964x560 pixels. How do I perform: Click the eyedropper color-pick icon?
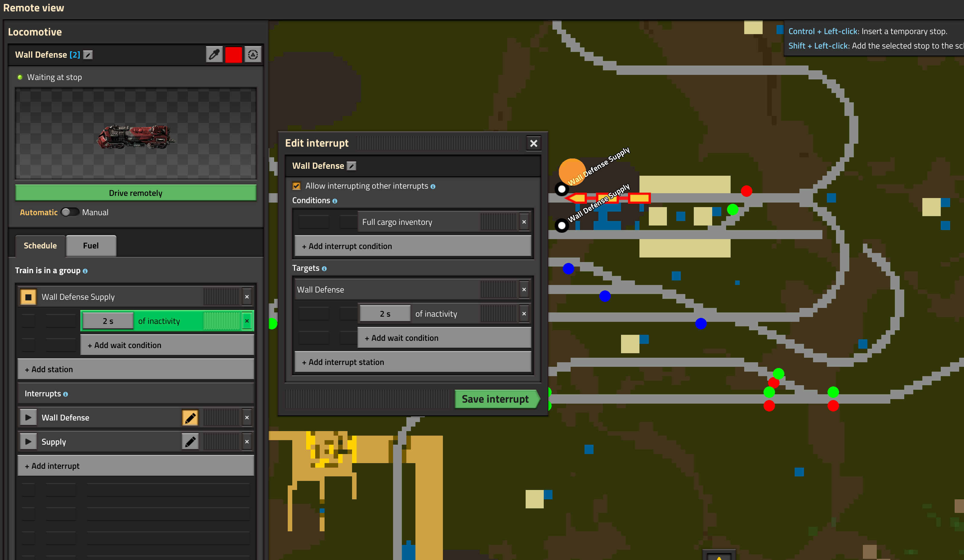coord(214,55)
